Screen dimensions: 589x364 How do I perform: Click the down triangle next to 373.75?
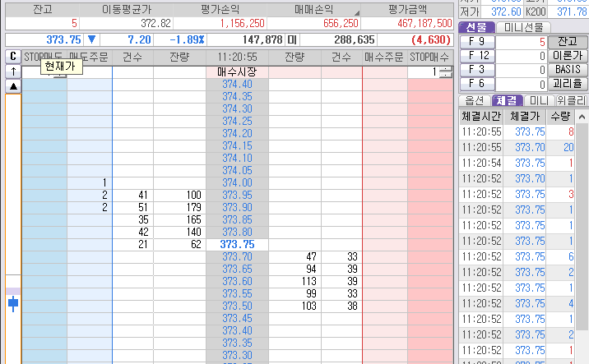click(x=91, y=39)
